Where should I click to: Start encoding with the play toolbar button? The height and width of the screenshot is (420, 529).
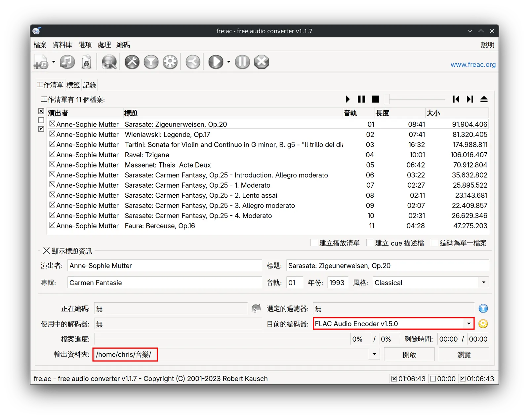coord(216,62)
